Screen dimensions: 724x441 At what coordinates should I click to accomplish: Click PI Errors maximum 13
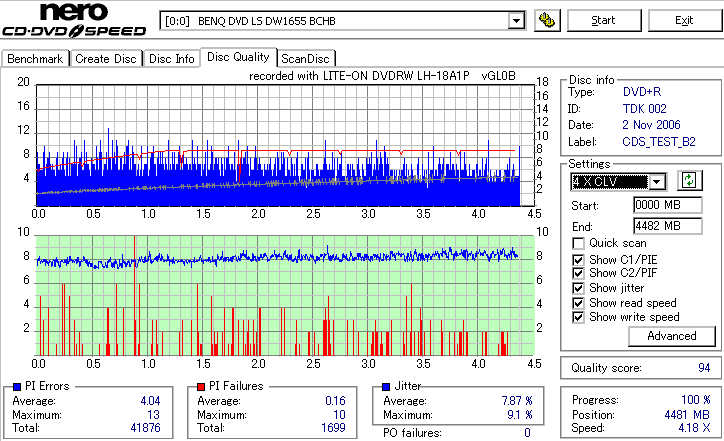[153, 415]
